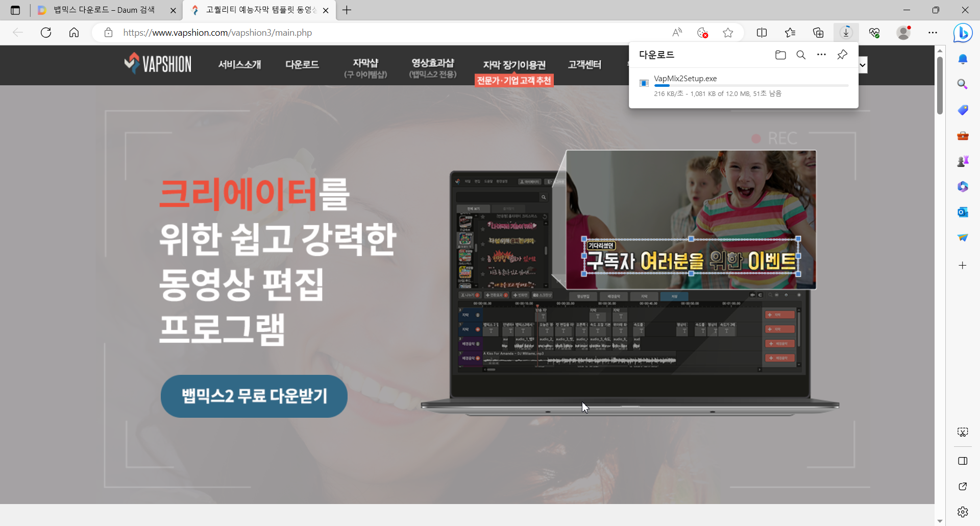Click the page vertical scrollbar thumb
Image resolution: width=980 pixels, height=526 pixels.
point(940,85)
